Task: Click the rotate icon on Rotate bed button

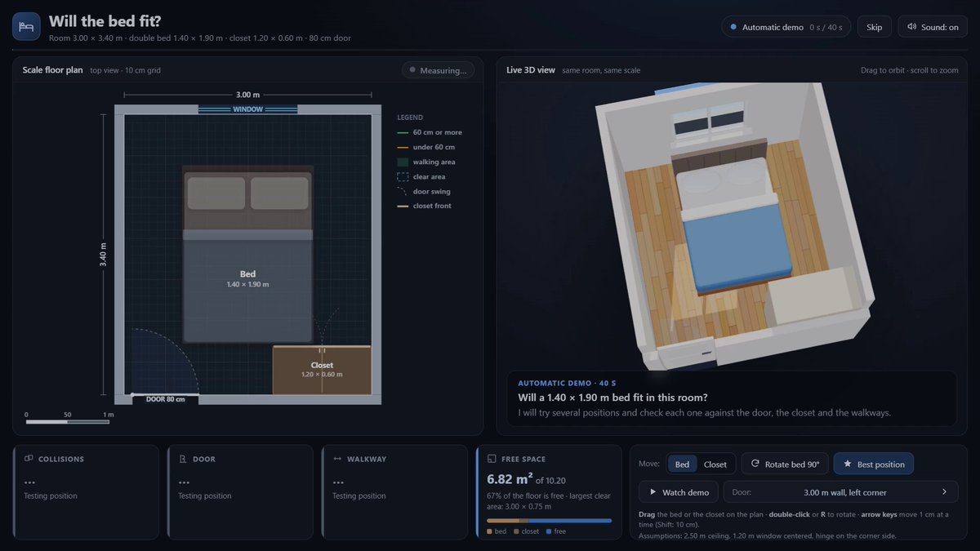Action: coord(755,464)
